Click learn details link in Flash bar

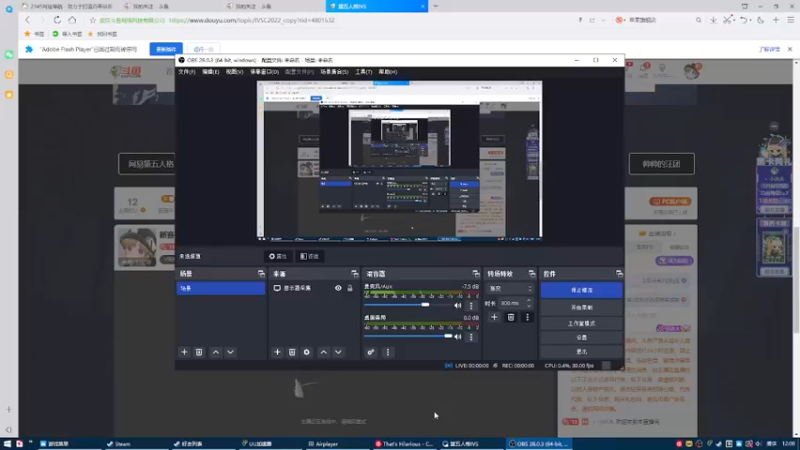click(769, 49)
